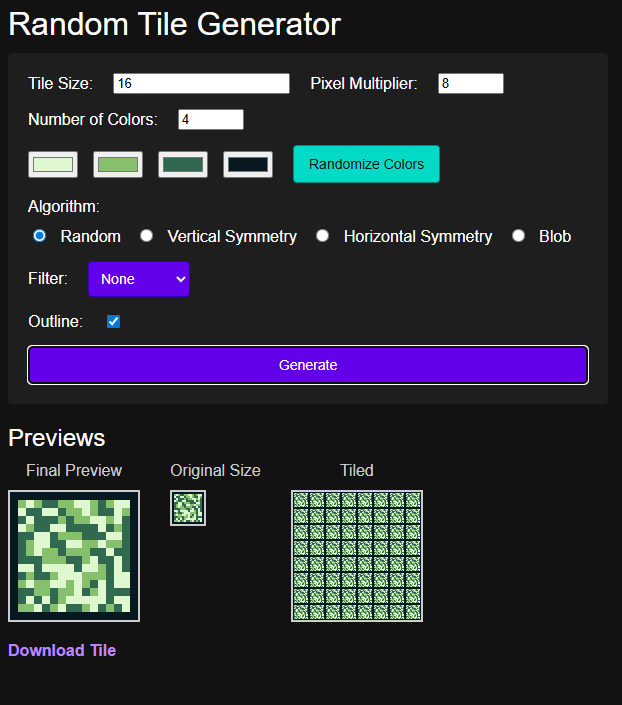Viewport: 622px width, 705px height.
Task: Click the Download Tile link
Action: coord(62,651)
